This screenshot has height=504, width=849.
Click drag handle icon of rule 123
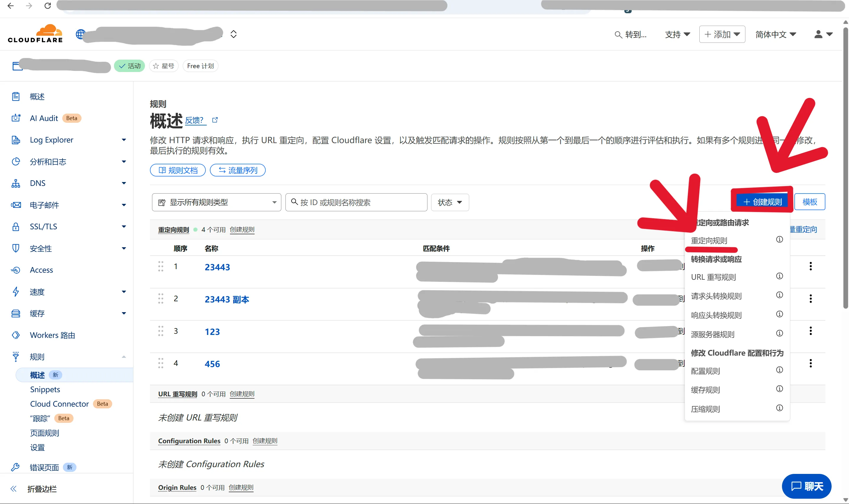click(x=161, y=331)
